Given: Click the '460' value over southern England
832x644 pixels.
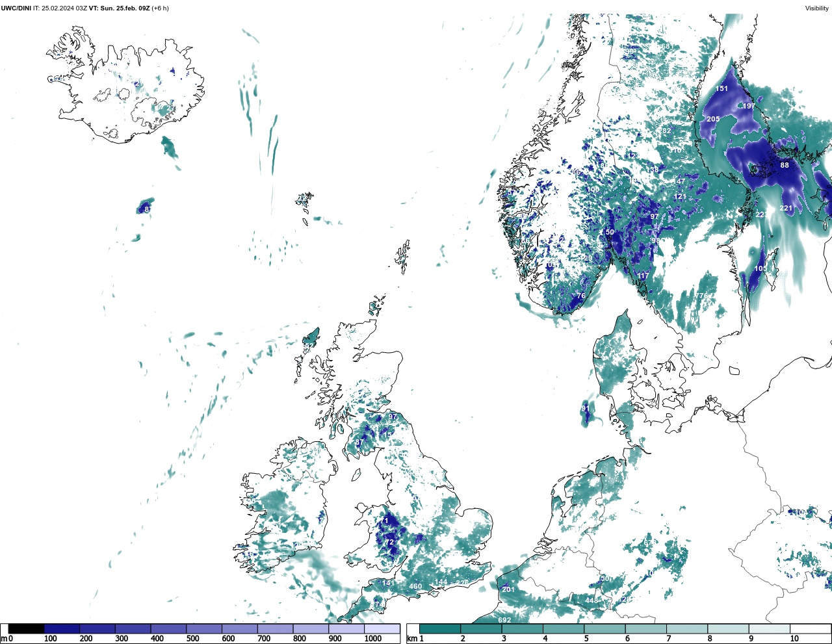Looking at the screenshot, I should 415,586.
